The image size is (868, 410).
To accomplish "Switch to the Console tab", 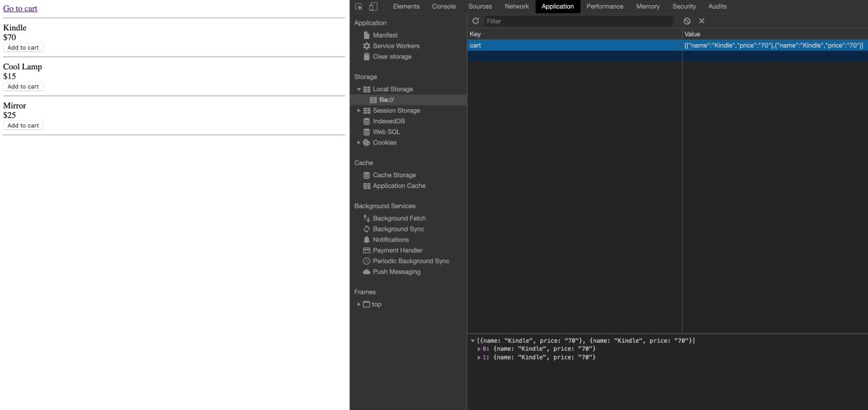I will tap(444, 7).
